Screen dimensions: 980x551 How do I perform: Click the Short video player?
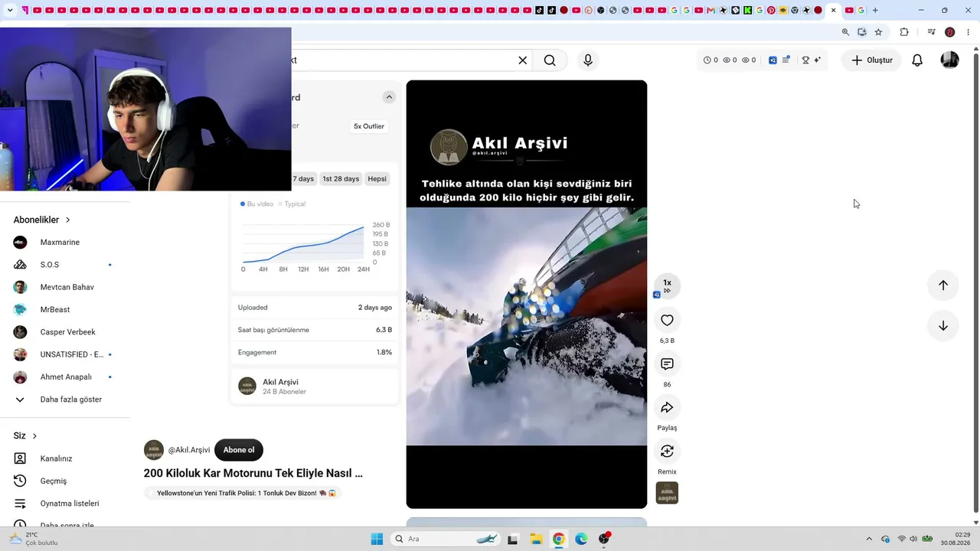pyautogui.click(x=527, y=294)
